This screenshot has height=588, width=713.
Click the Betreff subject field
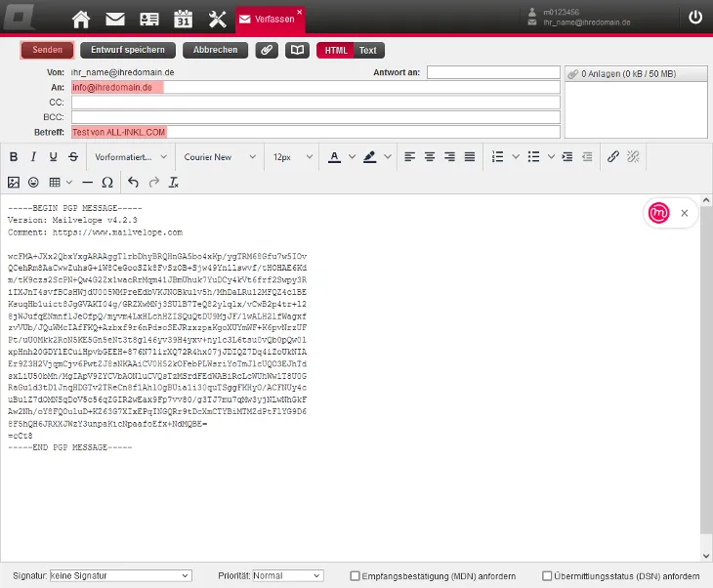click(315, 132)
